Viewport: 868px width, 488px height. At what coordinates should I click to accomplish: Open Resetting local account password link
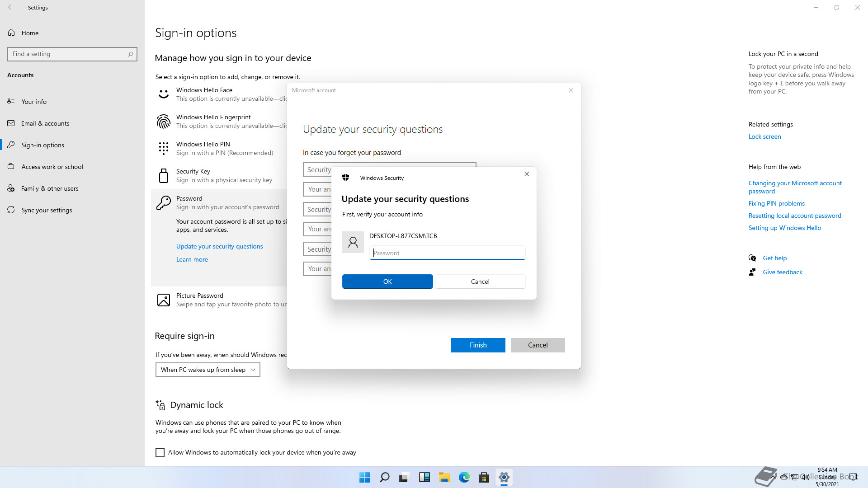(x=794, y=216)
